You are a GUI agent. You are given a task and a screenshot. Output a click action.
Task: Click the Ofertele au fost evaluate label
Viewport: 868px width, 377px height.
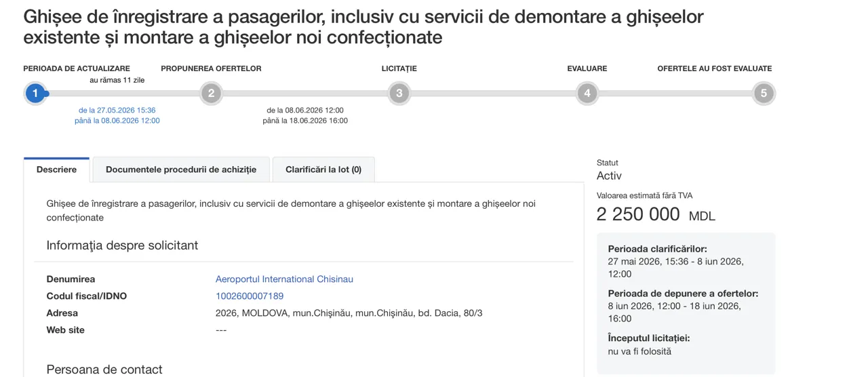click(x=715, y=68)
